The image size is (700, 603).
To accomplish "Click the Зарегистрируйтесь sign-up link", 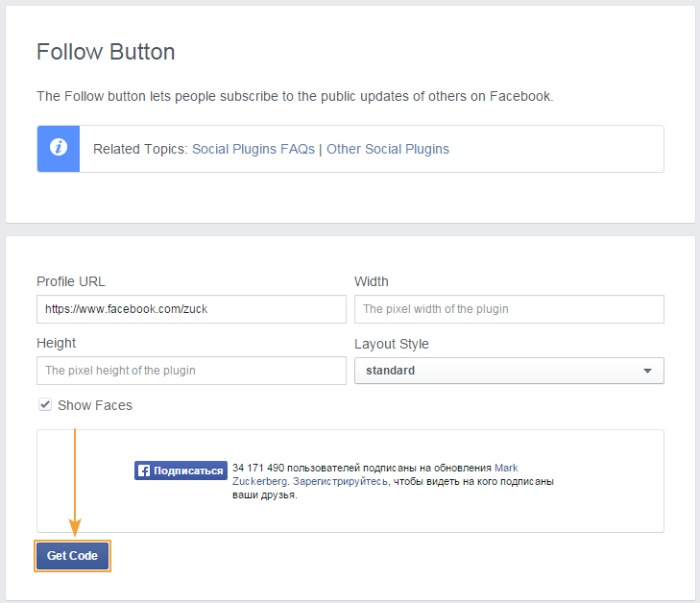I will click(340, 482).
